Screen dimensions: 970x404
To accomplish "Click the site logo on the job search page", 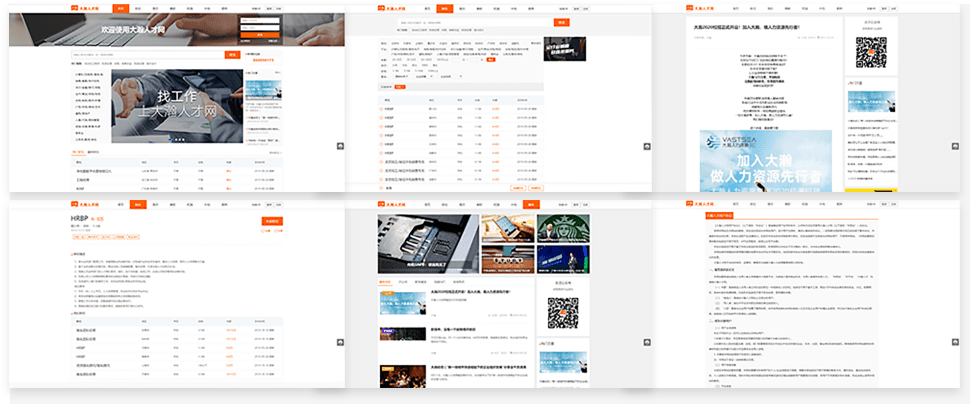I will (393, 9).
